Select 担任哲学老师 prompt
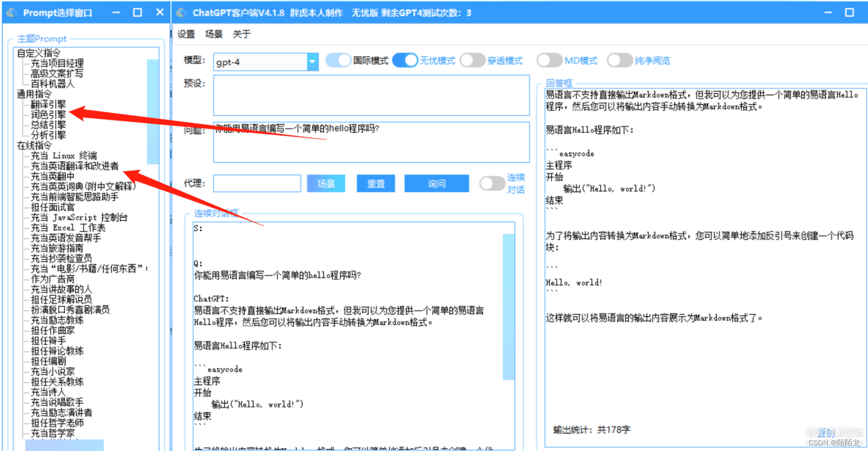868x451 pixels. [57, 423]
